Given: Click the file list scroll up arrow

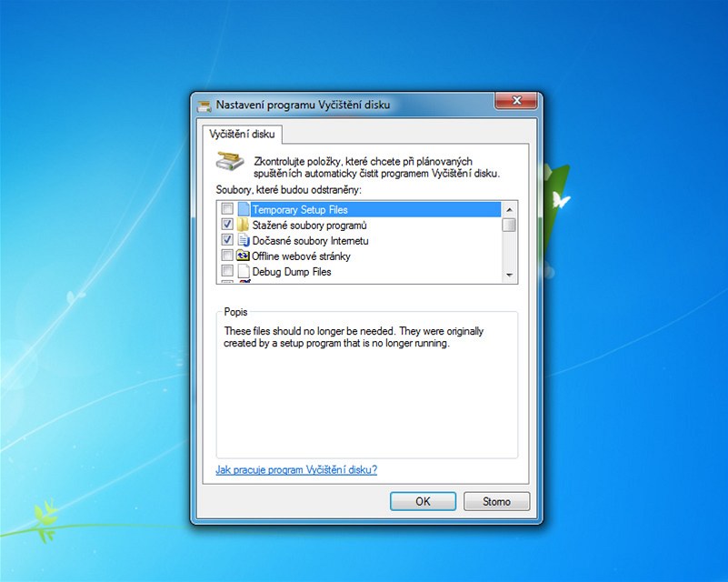Looking at the screenshot, I should click(x=510, y=209).
